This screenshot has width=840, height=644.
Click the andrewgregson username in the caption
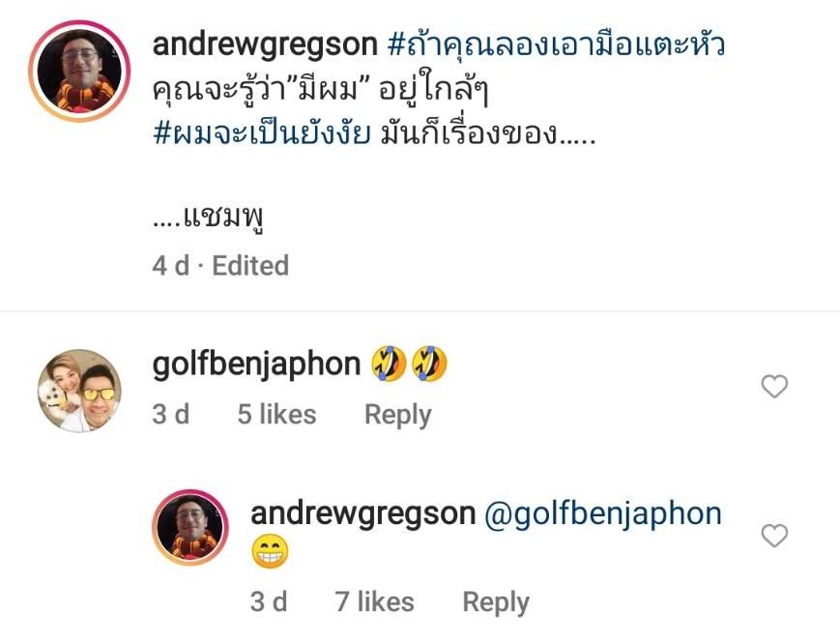pyautogui.click(x=265, y=44)
